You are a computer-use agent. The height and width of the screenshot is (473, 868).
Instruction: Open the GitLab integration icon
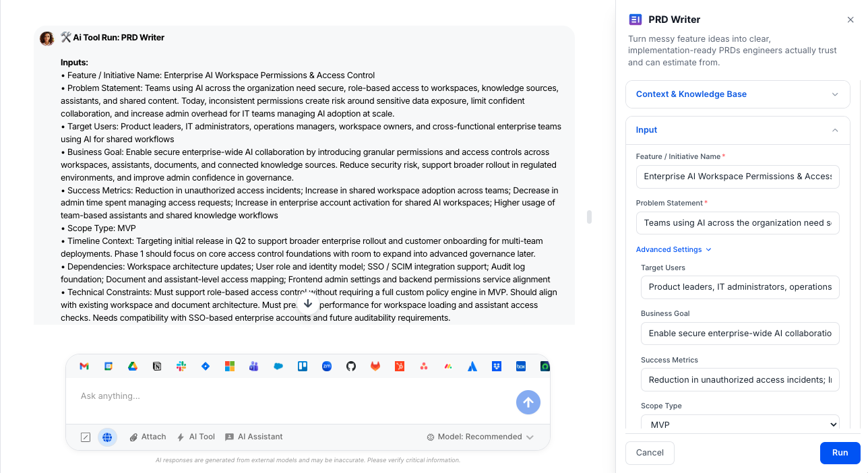[x=375, y=367]
